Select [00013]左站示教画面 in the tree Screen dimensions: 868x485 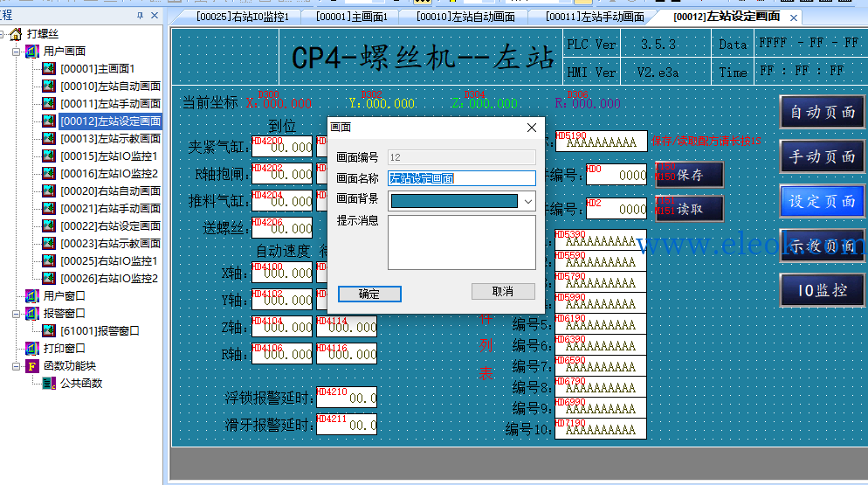click(110, 139)
